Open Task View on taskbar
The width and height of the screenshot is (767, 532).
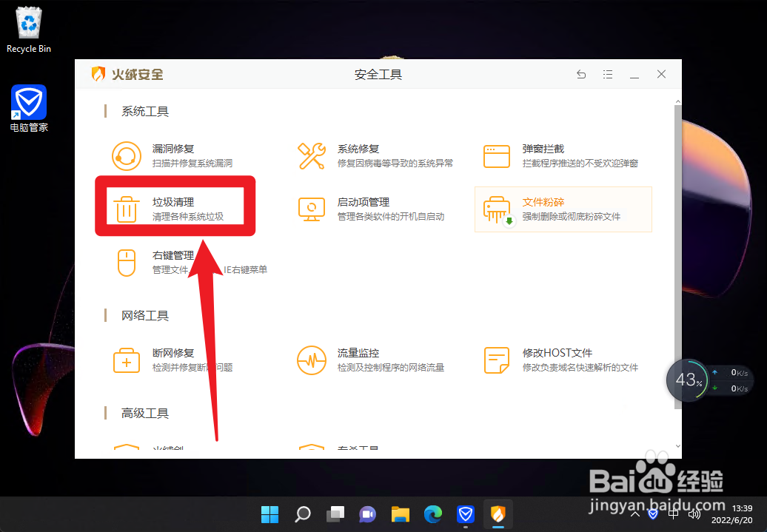[335, 514]
